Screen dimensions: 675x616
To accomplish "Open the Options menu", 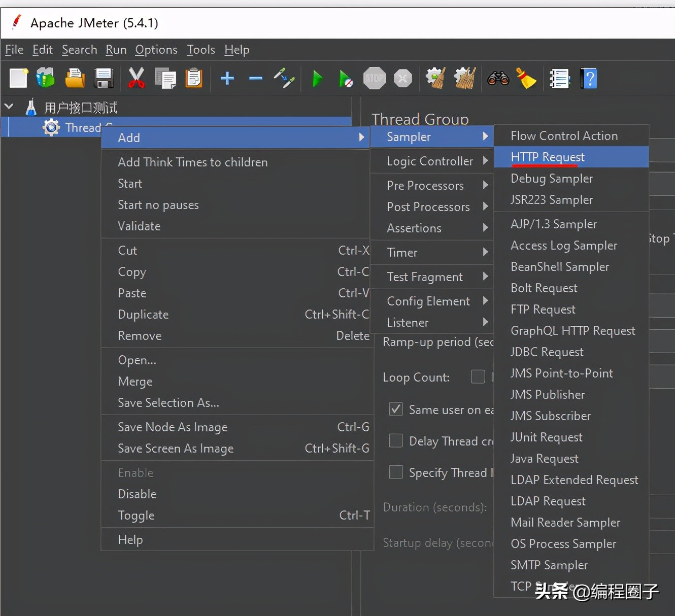I will point(156,50).
